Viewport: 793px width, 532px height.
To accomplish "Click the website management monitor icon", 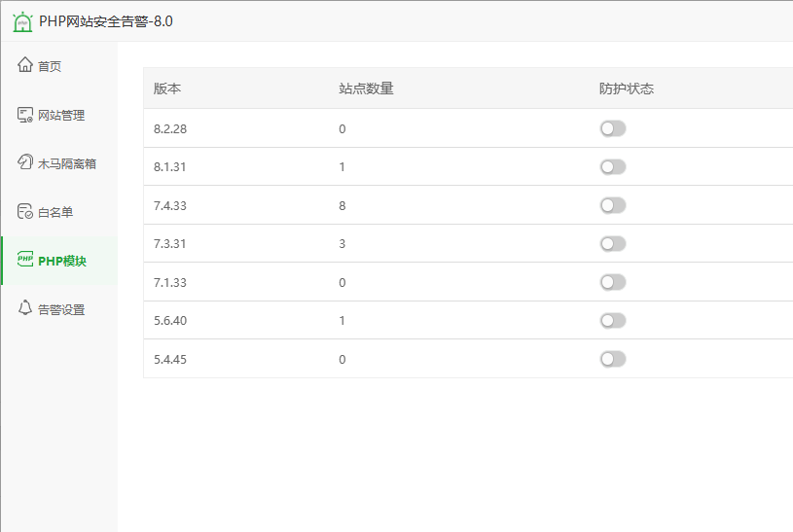I will click(25, 115).
